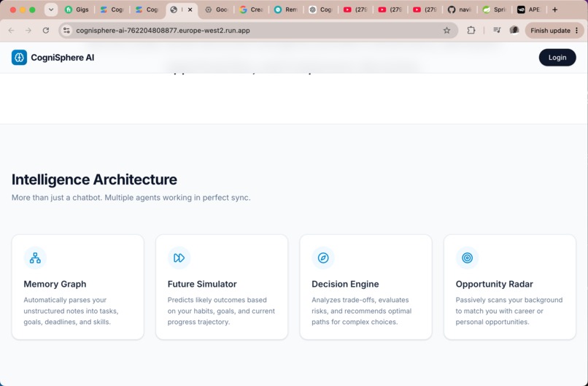Click the CogniSphere AI brain logo icon
The height and width of the screenshot is (386, 588).
19,58
